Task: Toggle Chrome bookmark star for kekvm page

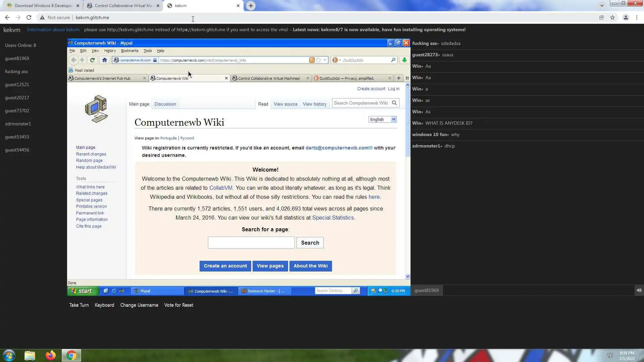Action: click(x=612, y=17)
